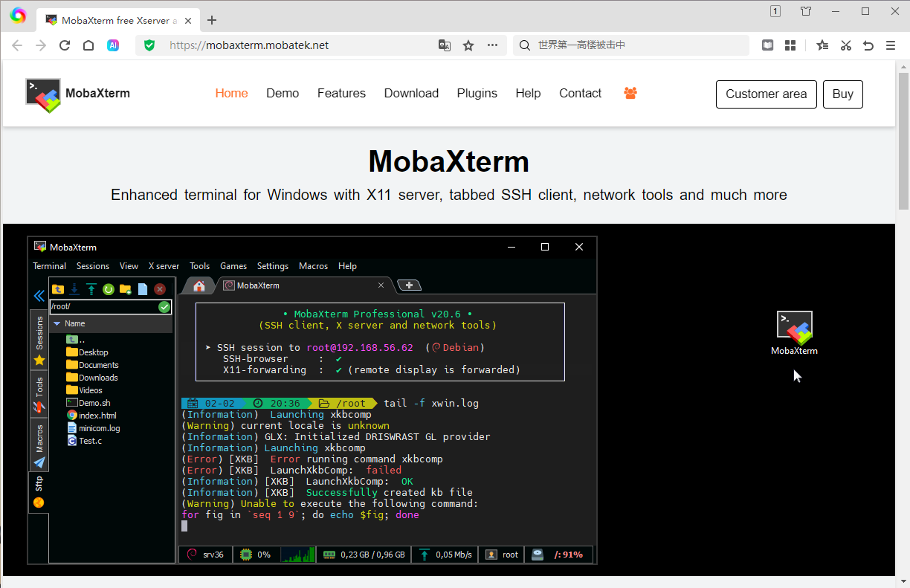Click the browser profile logo
This screenshot has height=588, width=910.
(x=19, y=15)
